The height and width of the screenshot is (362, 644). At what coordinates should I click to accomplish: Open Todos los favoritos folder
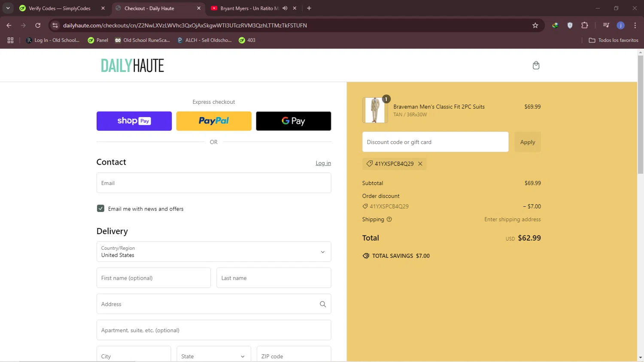(614, 40)
